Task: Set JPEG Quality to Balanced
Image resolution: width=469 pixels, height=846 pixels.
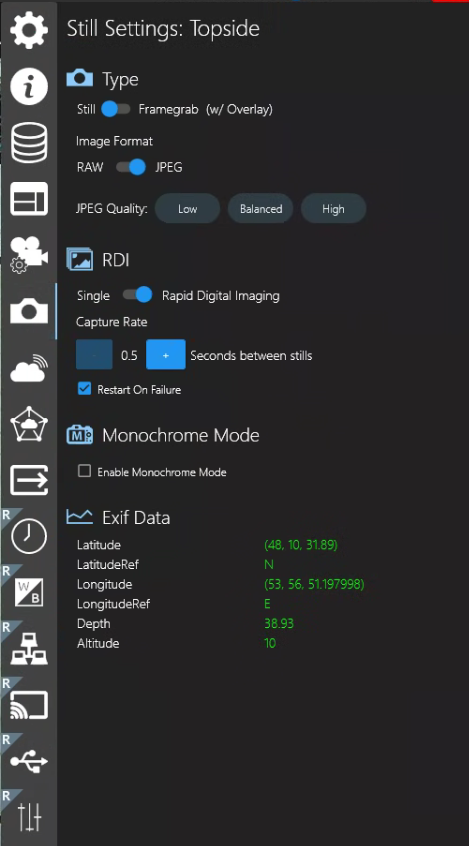Action: (261, 209)
